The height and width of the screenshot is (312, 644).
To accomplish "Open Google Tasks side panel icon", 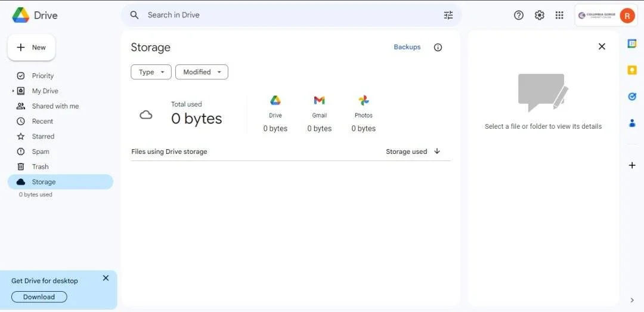I will [x=632, y=97].
